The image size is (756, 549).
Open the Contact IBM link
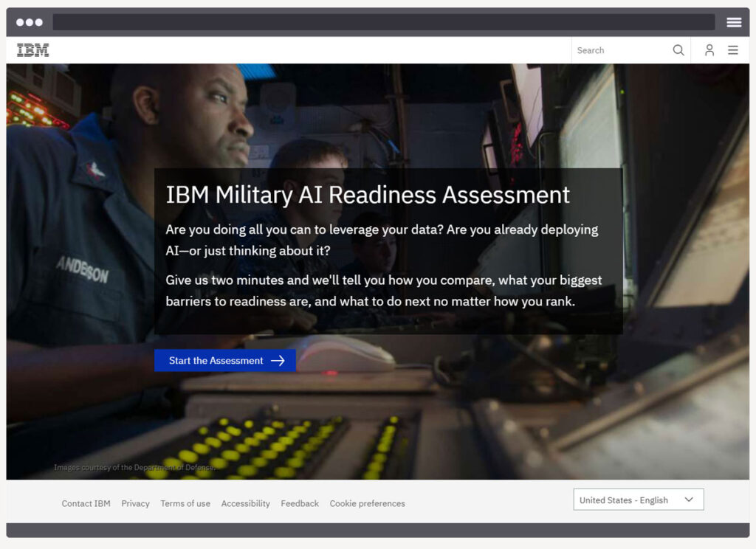tap(86, 503)
